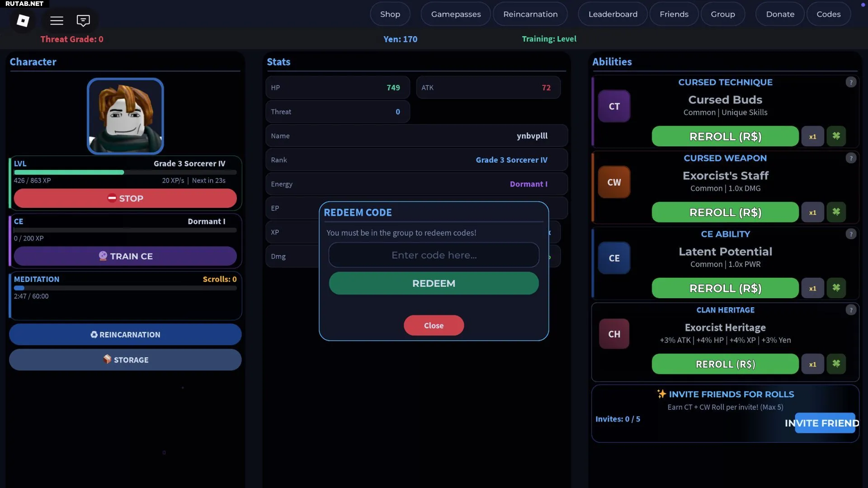This screenshot has height=488, width=868.
Task: Click the LVL XP progress bar
Action: pyautogui.click(x=125, y=172)
